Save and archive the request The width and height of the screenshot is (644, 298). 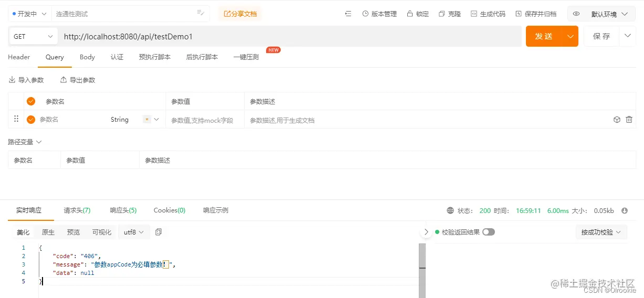[536, 14]
